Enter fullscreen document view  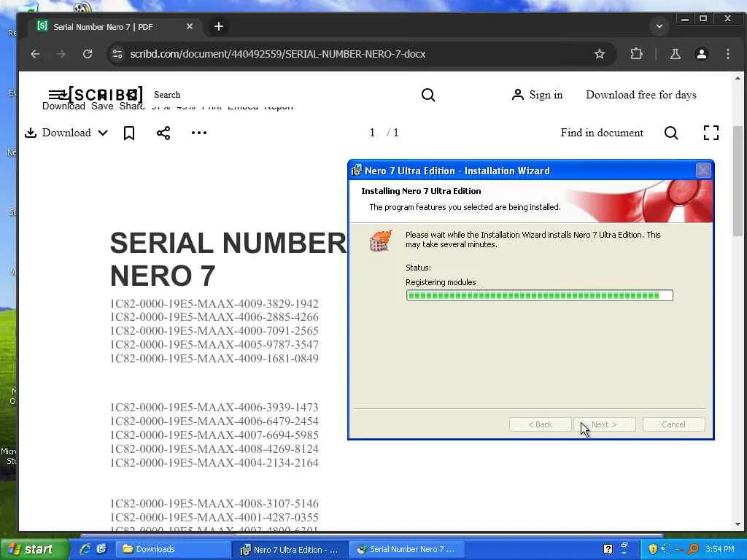point(711,133)
